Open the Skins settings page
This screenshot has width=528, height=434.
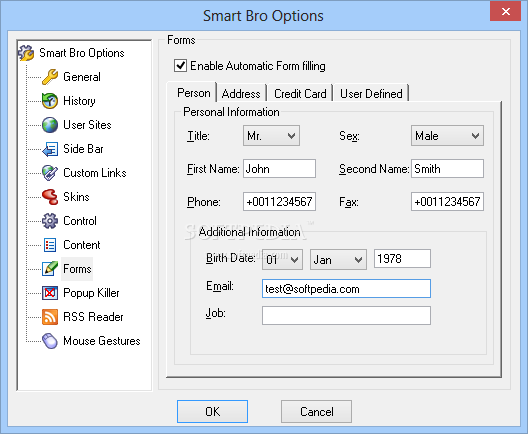tap(76, 197)
